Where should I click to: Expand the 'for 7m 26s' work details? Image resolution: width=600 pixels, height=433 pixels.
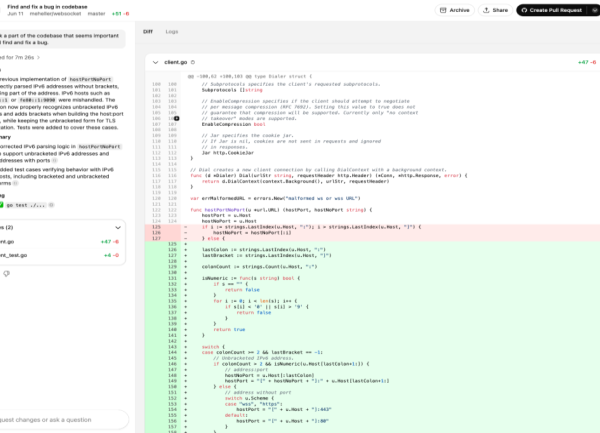21,57
